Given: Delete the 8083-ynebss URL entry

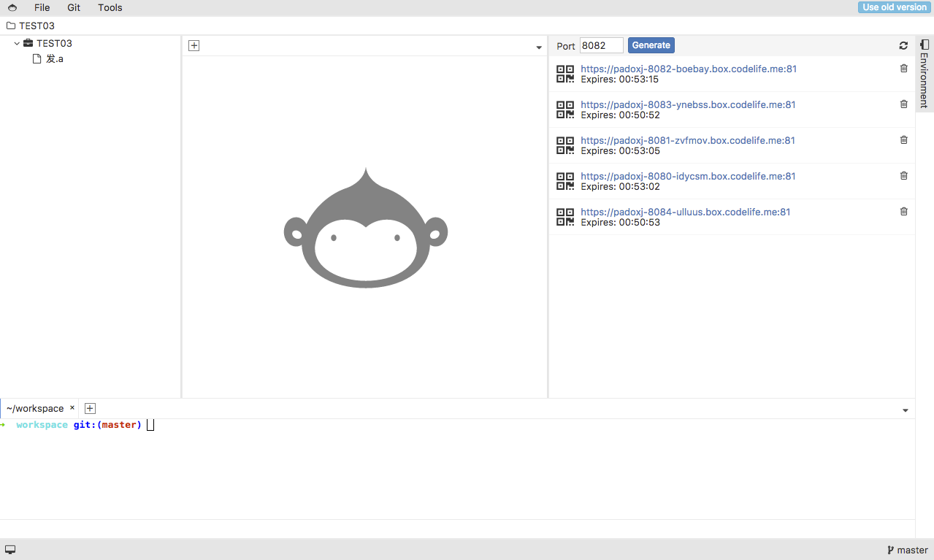Looking at the screenshot, I should [x=904, y=104].
